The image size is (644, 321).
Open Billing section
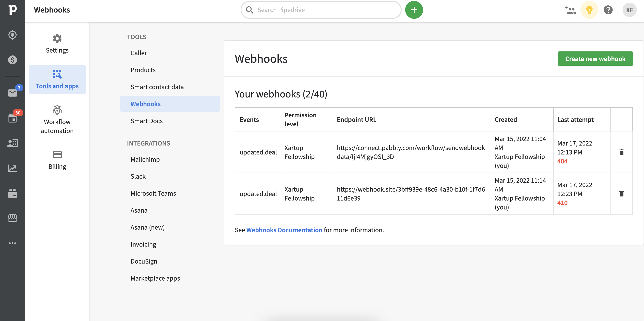[57, 160]
